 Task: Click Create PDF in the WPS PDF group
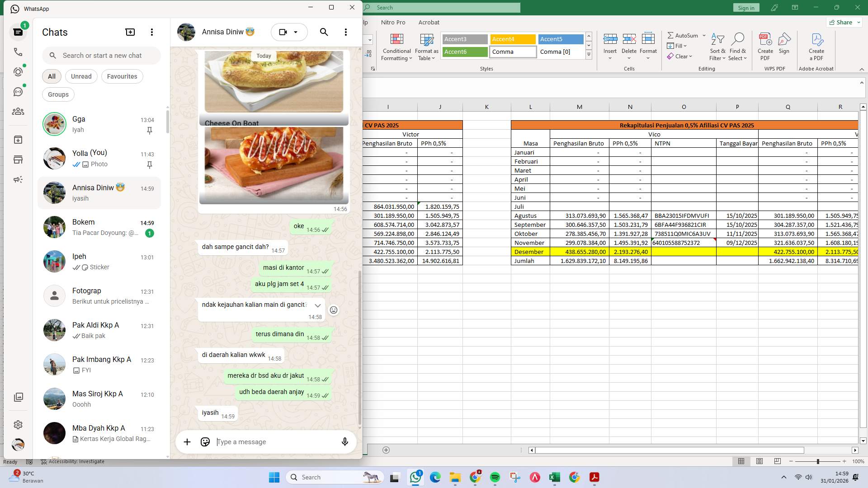(765, 47)
